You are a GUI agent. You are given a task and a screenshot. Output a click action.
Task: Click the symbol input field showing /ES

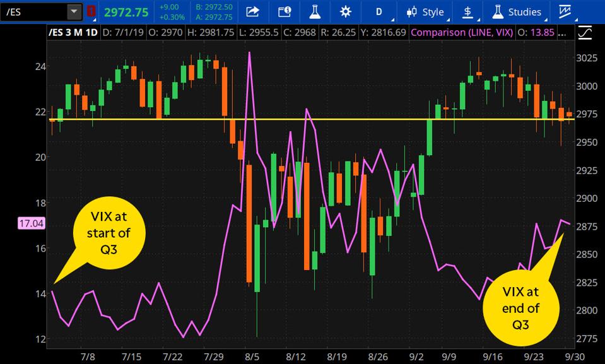33,11
